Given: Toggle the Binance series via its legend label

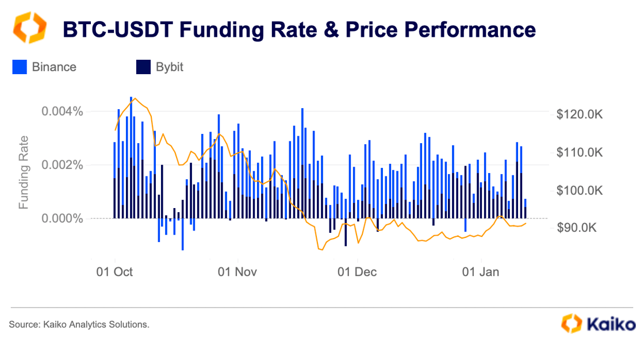Looking at the screenshot, I should coord(54,67).
